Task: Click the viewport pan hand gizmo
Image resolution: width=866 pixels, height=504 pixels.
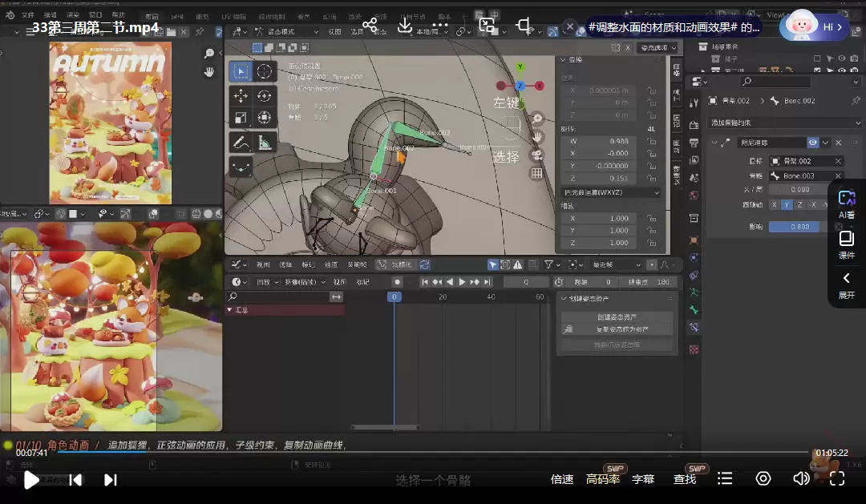Action: (536, 137)
